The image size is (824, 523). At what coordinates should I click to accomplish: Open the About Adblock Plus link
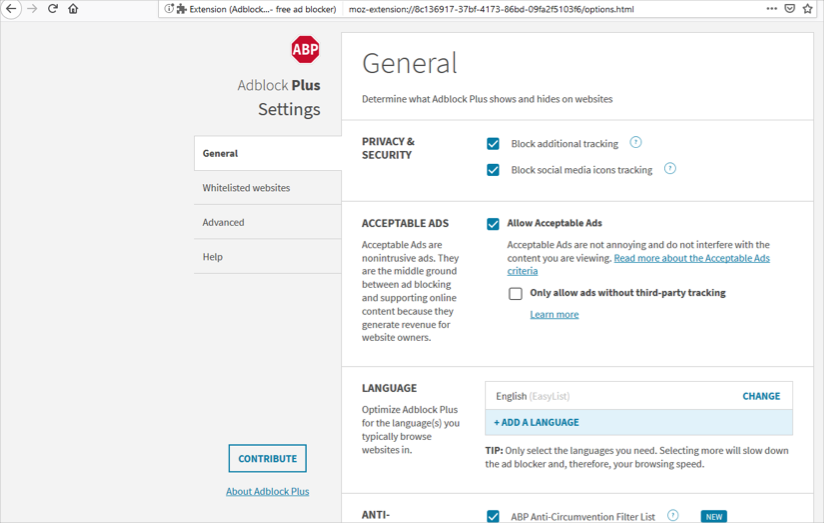(x=267, y=491)
